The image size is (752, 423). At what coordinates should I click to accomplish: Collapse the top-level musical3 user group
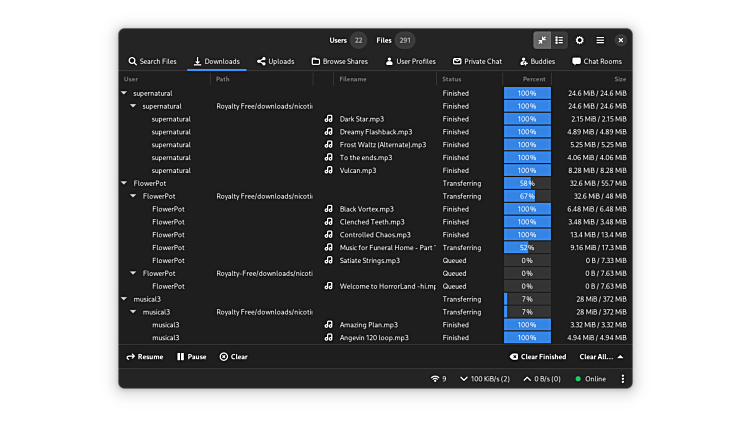(124, 299)
